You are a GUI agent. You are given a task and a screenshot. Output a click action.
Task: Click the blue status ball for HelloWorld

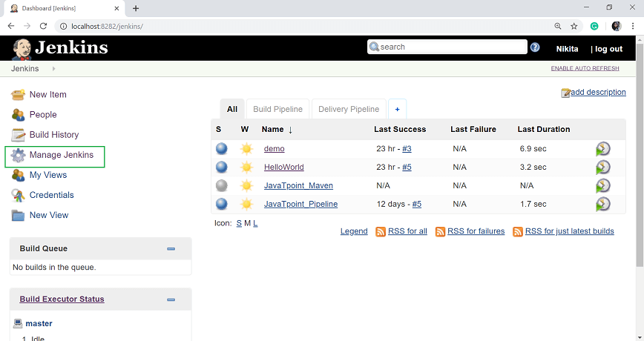[x=221, y=167]
